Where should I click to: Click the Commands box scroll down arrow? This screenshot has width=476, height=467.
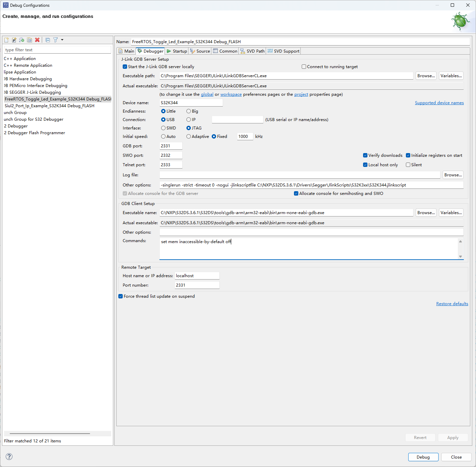pyautogui.click(x=460, y=257)
